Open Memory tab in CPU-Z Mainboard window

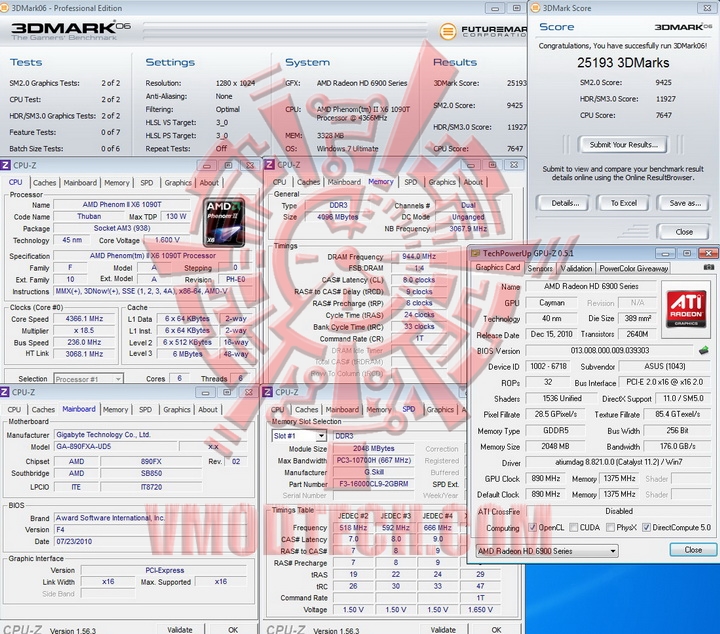(115, 410)
